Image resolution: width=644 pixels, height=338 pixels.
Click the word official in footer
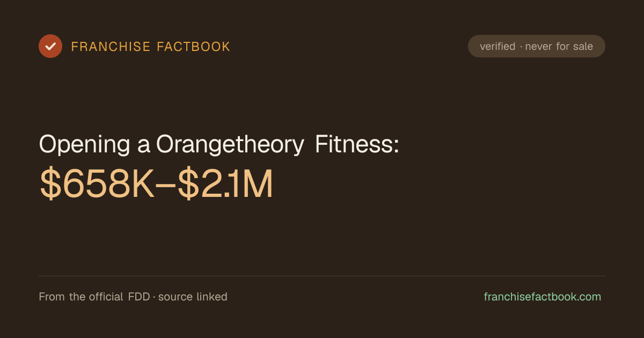pos(105,297)
